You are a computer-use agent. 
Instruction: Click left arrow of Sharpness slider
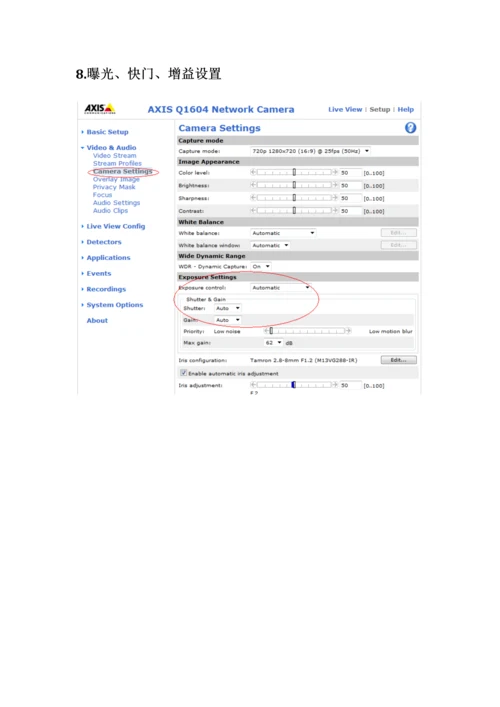click(x=253, y=197)
